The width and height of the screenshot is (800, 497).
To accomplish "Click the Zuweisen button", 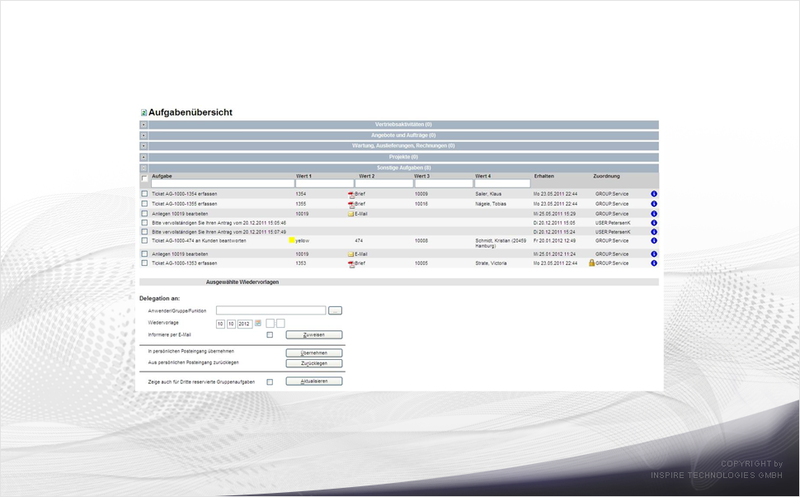I will click(314, 335).
